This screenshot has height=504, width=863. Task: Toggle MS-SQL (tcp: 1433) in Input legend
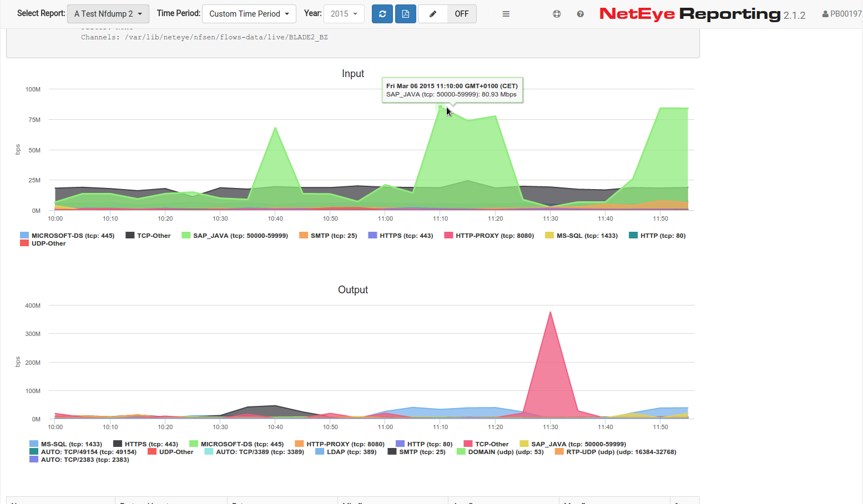pos(582,236)
